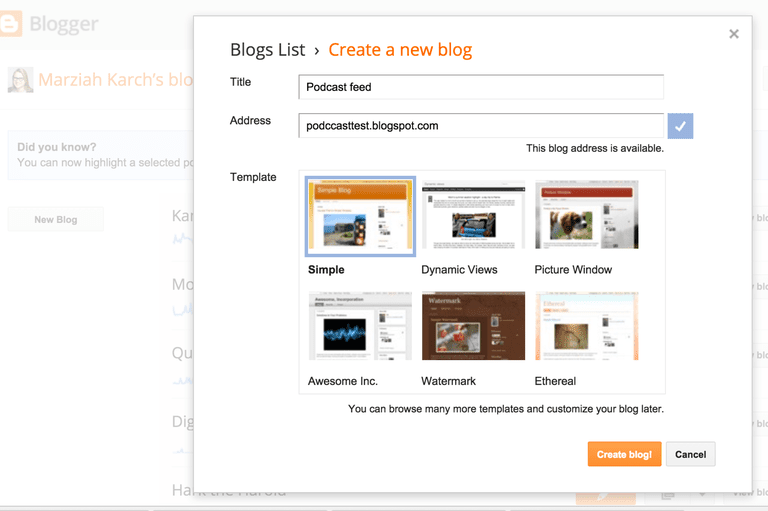Close the Create a new blog dialog

pos(733,34)
